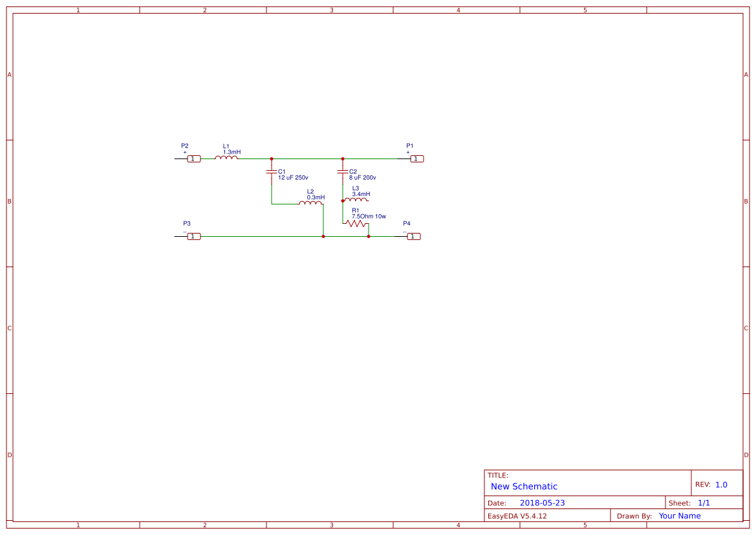Viewport: 756px width, 535px height.
Task: Click the "P4" connector name
Action: [x=407, y=223]
